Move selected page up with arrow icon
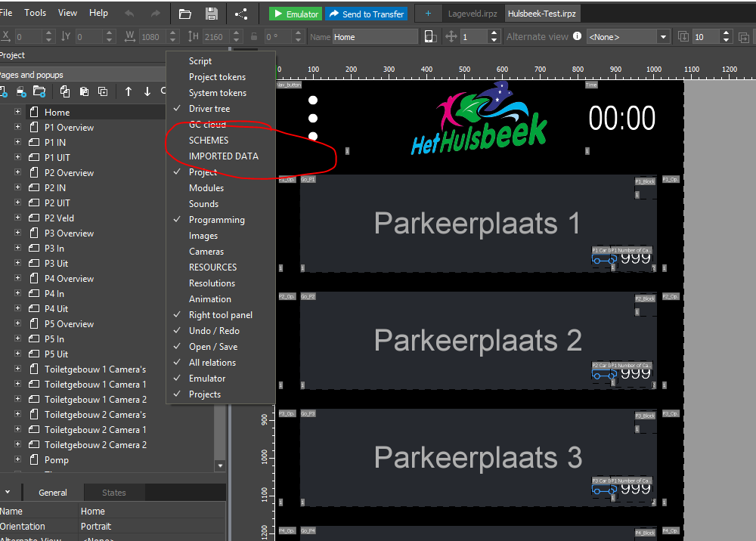756x541 pixels. (129, 91)
